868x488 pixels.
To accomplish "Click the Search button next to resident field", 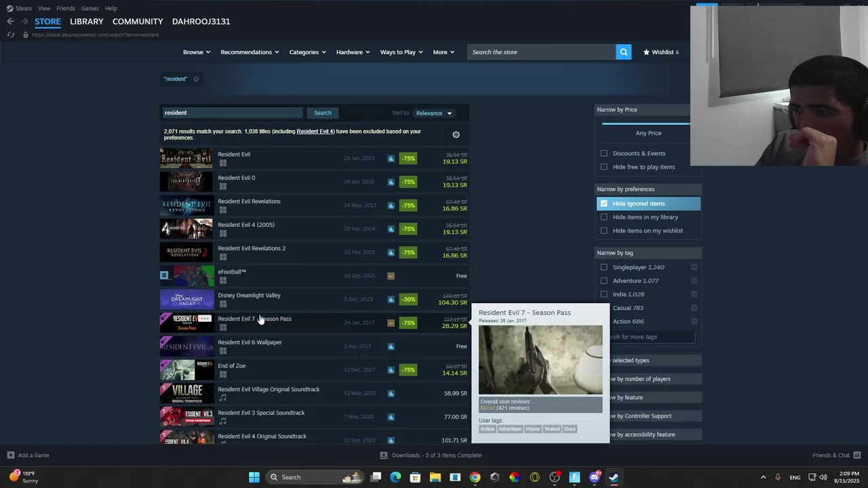I will [x=323, y=113].
